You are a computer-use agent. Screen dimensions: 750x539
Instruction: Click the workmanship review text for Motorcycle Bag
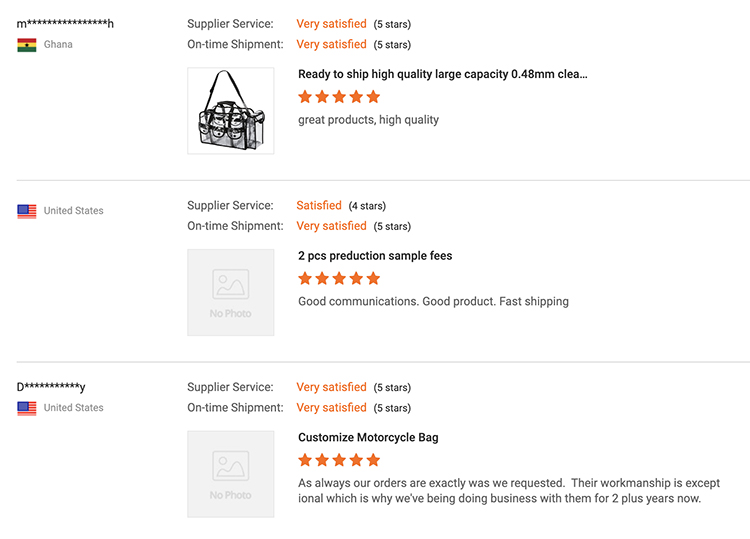tap(509, 491)
